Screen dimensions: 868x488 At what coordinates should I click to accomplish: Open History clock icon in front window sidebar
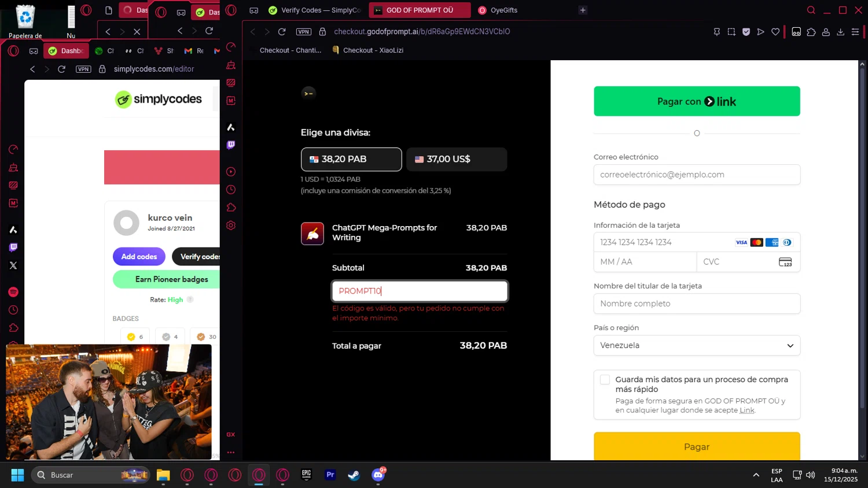pyautogui.click(x=231, y=190)
